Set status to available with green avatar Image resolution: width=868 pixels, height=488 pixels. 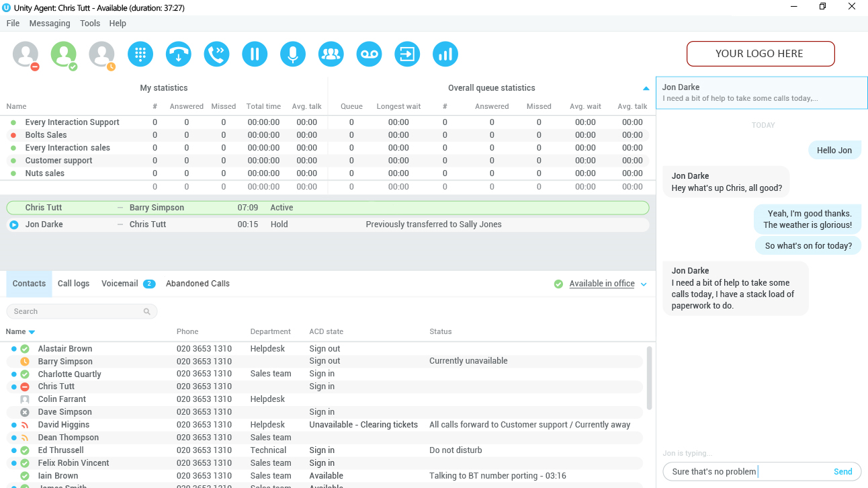coord(64,55)
